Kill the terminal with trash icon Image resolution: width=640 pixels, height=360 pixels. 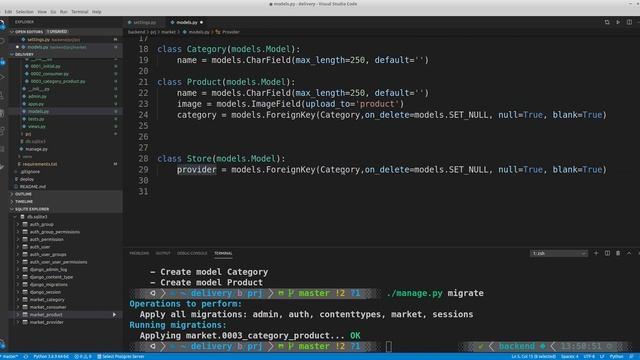coord(618,253)
